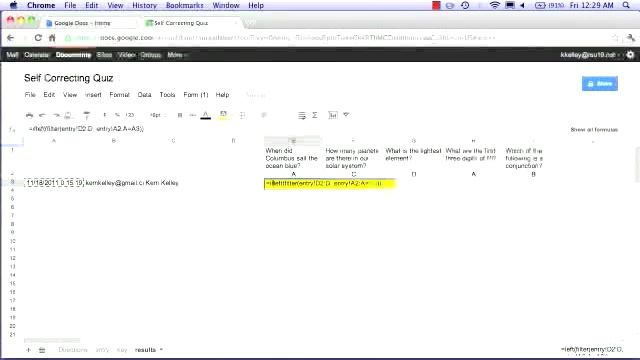Open the Tools menu
640x360 pixels.
click(x=167, y=95)
